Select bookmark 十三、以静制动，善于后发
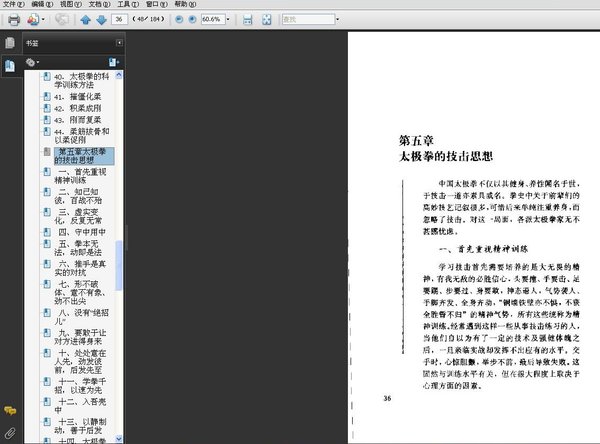The width and height of the screenshot is (600, 444). coord(80,426)
